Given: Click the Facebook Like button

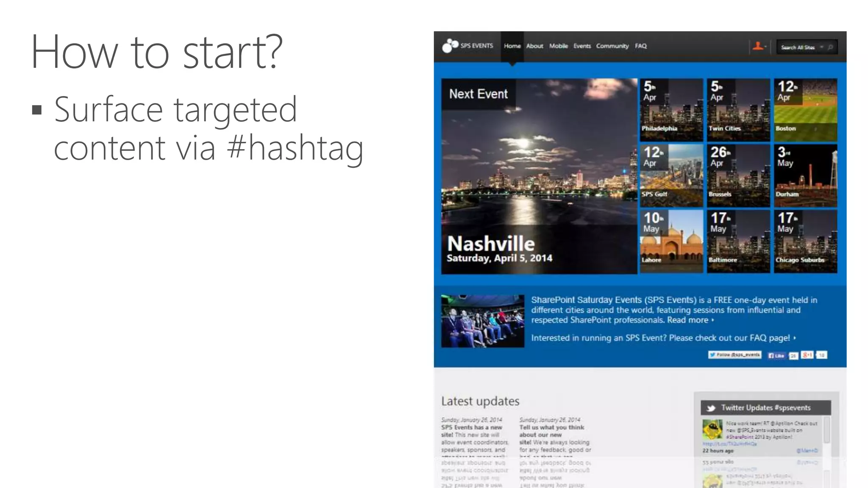Looking at the screenshot, I should (x=776, y=355).
